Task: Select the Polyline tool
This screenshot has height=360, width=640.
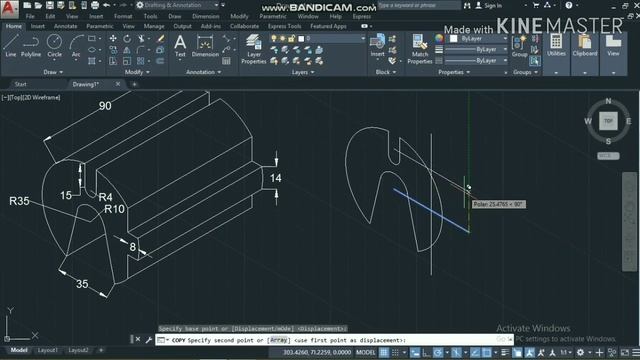Action: tap(31, 46)
